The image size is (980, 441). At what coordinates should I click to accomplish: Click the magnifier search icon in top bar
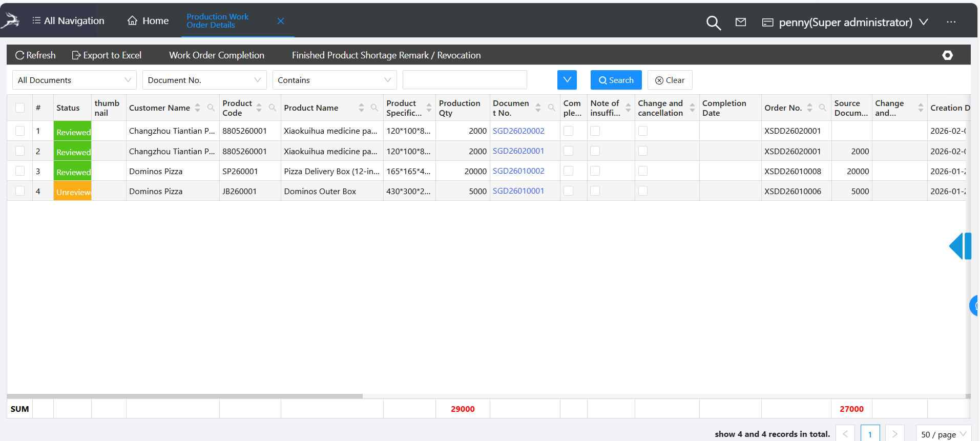pos(713,23)
